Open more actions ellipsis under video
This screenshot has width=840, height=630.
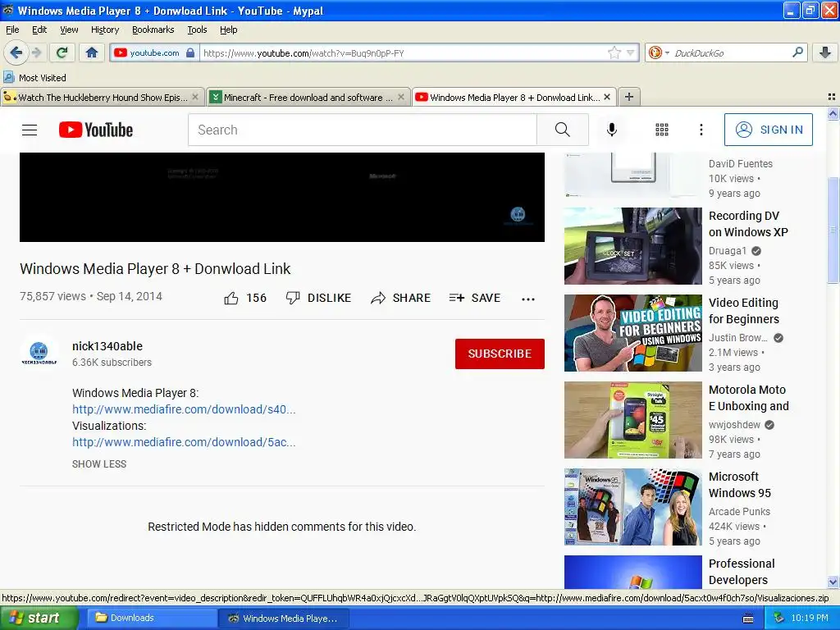pyautogui.click(x=528, y=299)
